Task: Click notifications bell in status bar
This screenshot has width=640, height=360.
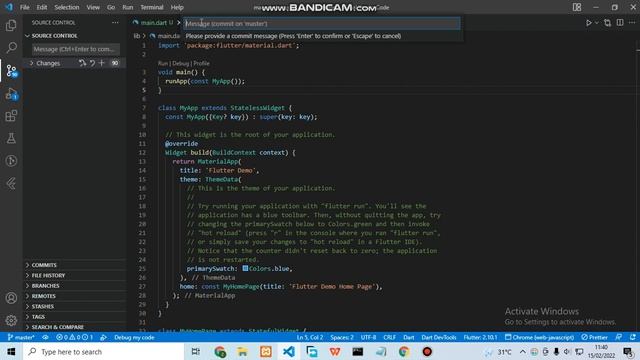Action: point(633,338)
